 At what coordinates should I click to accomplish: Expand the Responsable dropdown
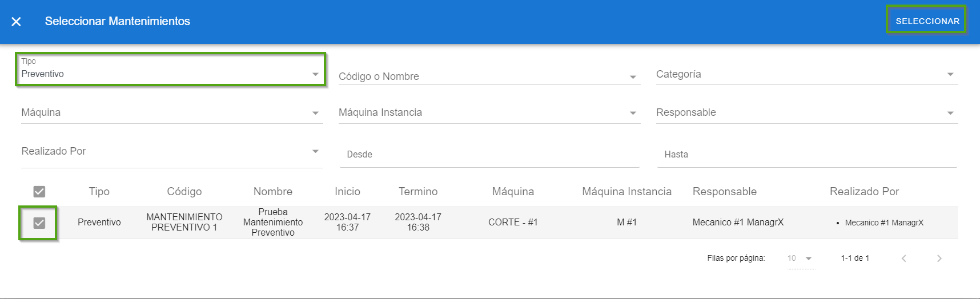pos(806,112)
